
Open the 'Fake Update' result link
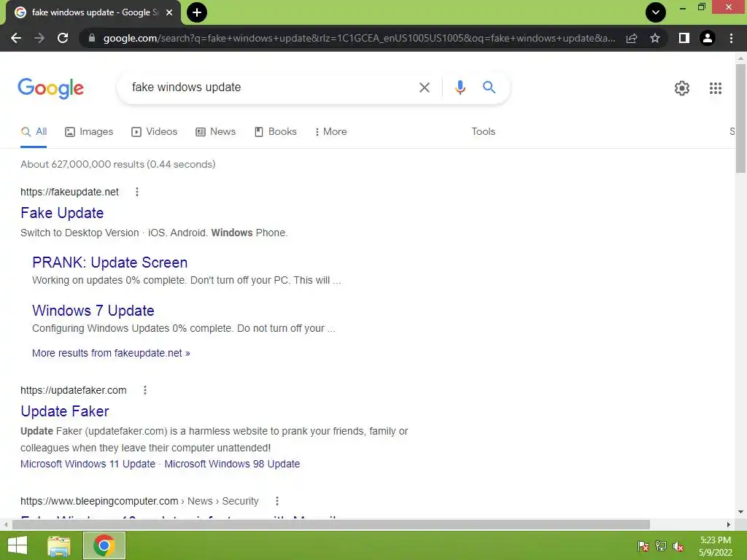point(62,213)
